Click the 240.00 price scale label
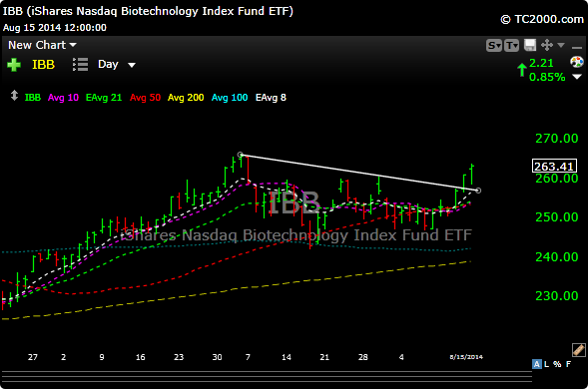The width and height of the screenshot is (588, 389). point(556,256)
